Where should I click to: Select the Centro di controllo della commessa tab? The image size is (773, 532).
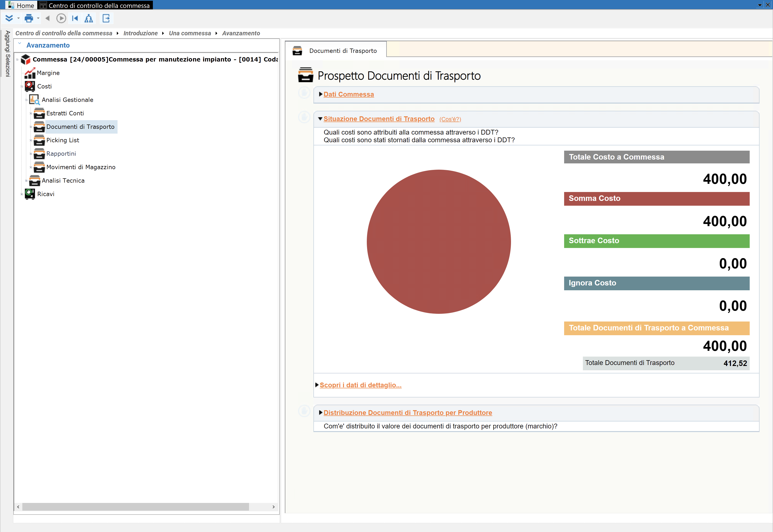[96, 5]
